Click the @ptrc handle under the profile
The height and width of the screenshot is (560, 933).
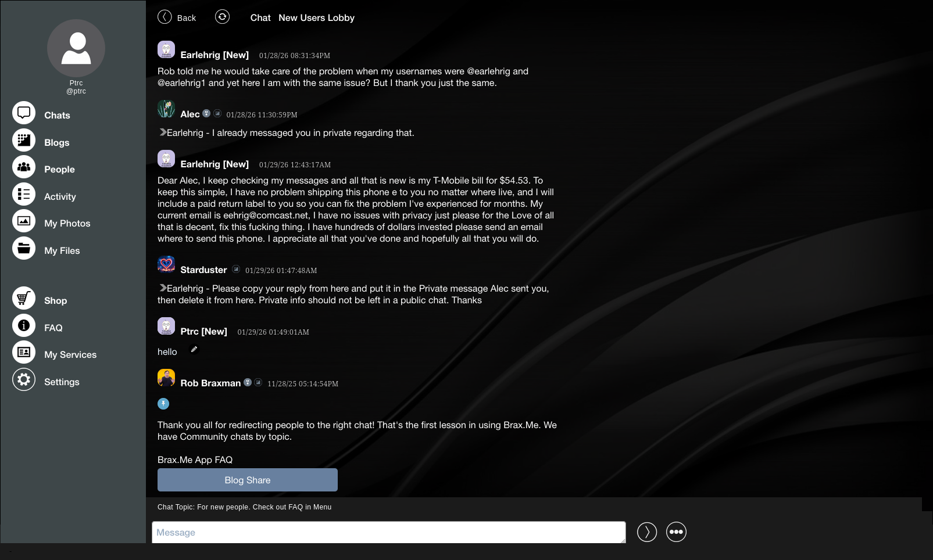(x=76, y=91)
